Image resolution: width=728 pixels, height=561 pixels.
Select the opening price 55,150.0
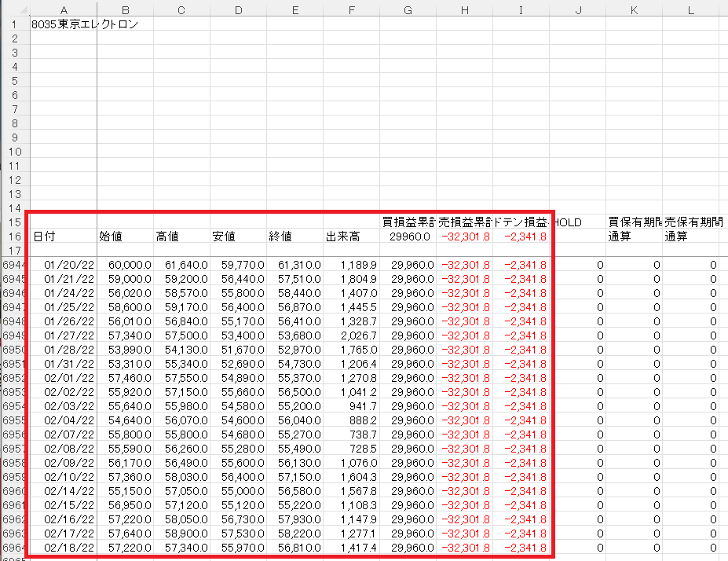click(x=126, y=491)
